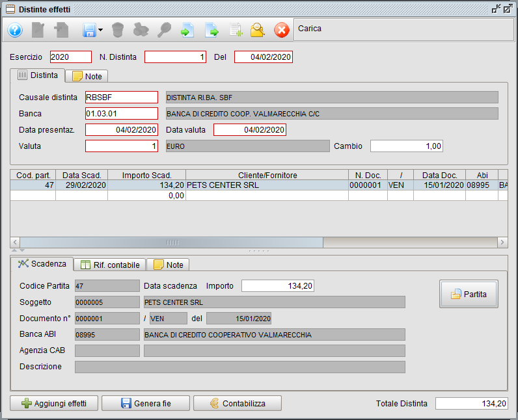Click the N. Doc. column header
The height and width of the screenshot is (420, 518).
point(368,175)
